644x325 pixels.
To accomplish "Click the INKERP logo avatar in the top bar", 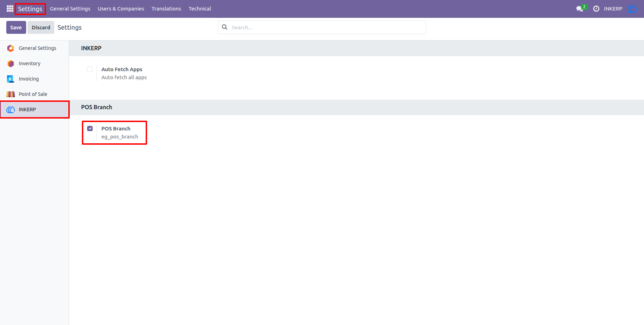I will coord(632,9).
